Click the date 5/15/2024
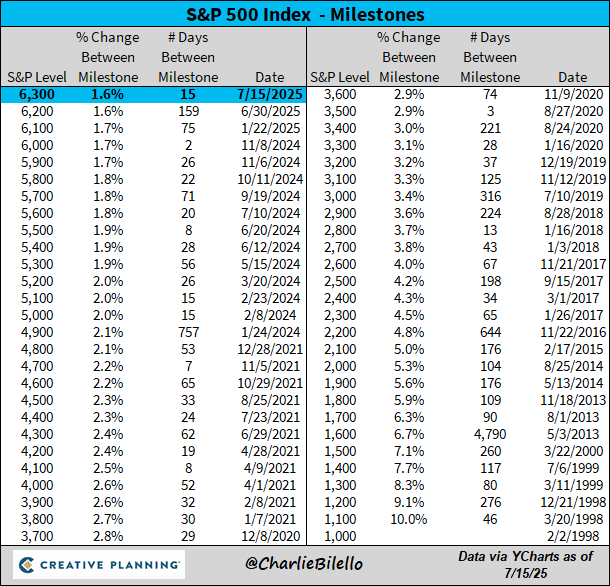This screenshot has width=610, height=586. (x=270, y=264)
